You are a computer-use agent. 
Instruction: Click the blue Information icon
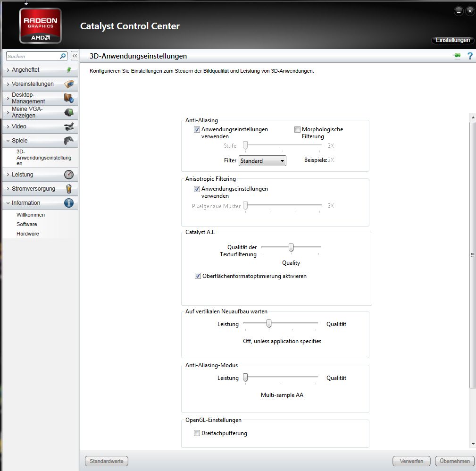pos(69,203)
